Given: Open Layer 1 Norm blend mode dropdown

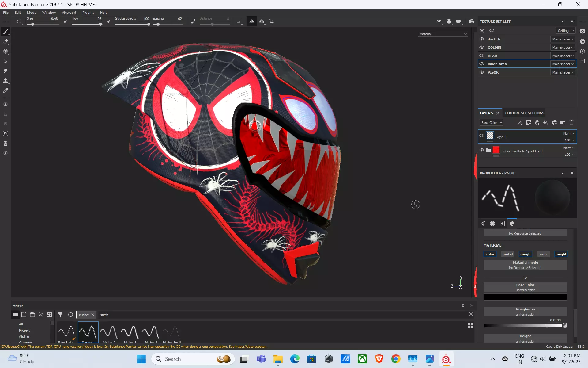Looking at the screenshot, I should [569, 133].
